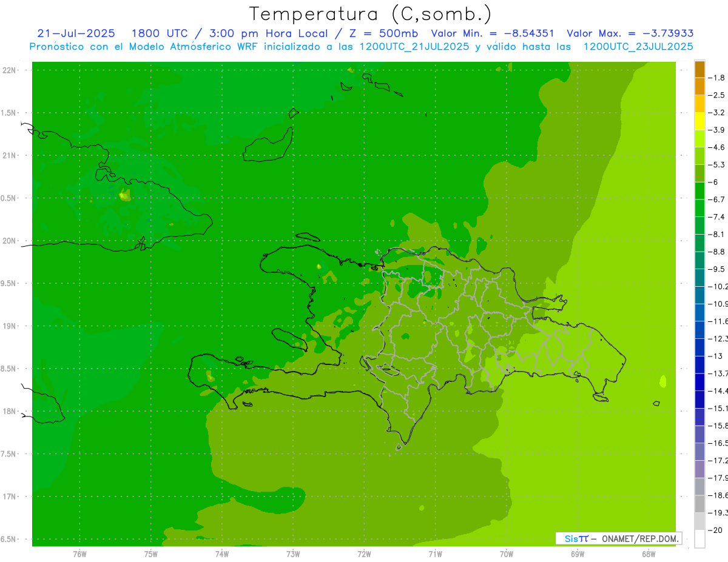
Task: Click the '-5.3' color scale value
Action: coord(717,165)
